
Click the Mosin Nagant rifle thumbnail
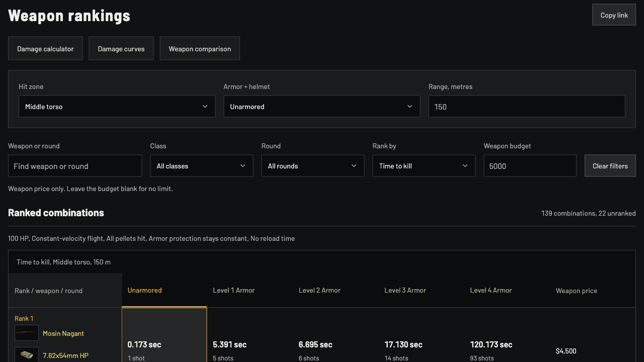click(27, 333)
